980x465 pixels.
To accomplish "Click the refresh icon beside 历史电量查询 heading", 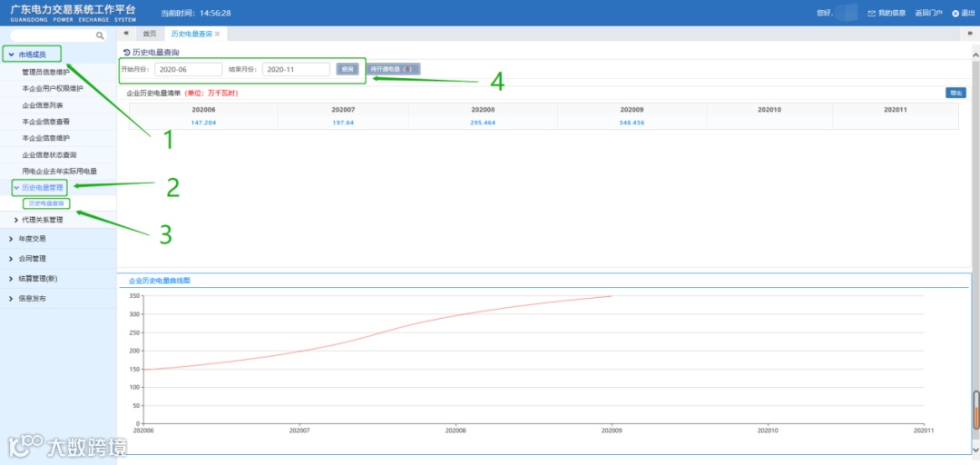I will 127,52.
